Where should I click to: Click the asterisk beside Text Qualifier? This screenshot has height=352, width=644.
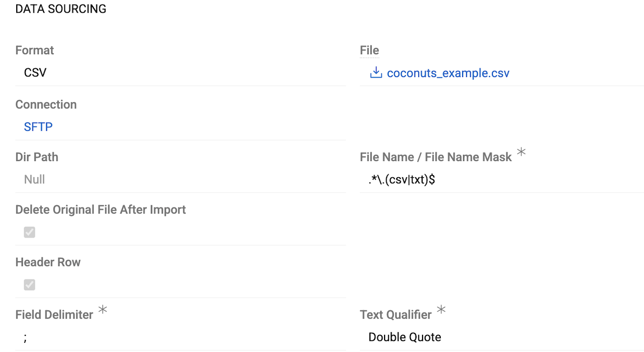click(x=441, y=310)
